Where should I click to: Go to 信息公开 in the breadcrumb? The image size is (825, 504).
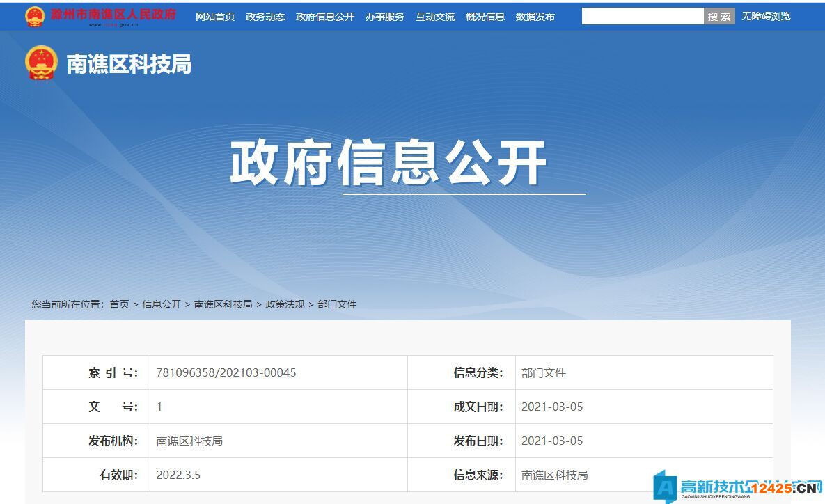click(x=162, y=304)
